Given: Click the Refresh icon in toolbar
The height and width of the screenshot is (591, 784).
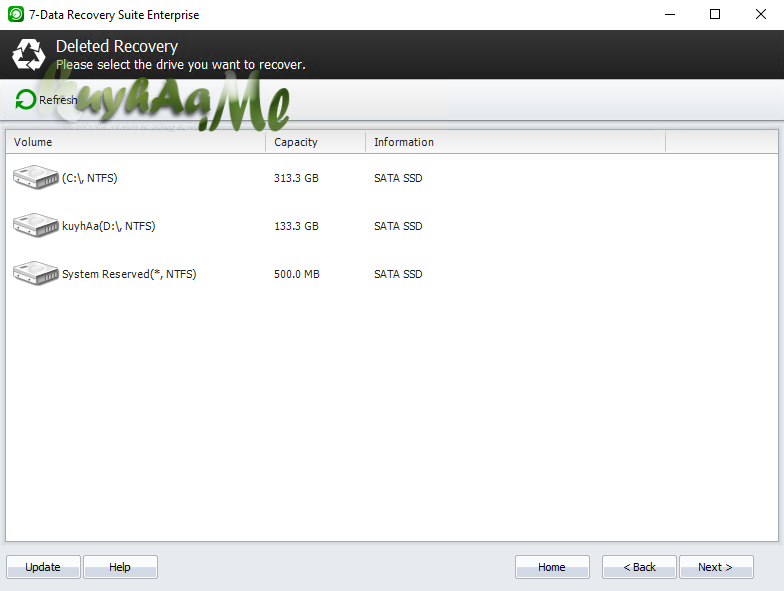Looking at the screenshot, I should pos(26,100).
